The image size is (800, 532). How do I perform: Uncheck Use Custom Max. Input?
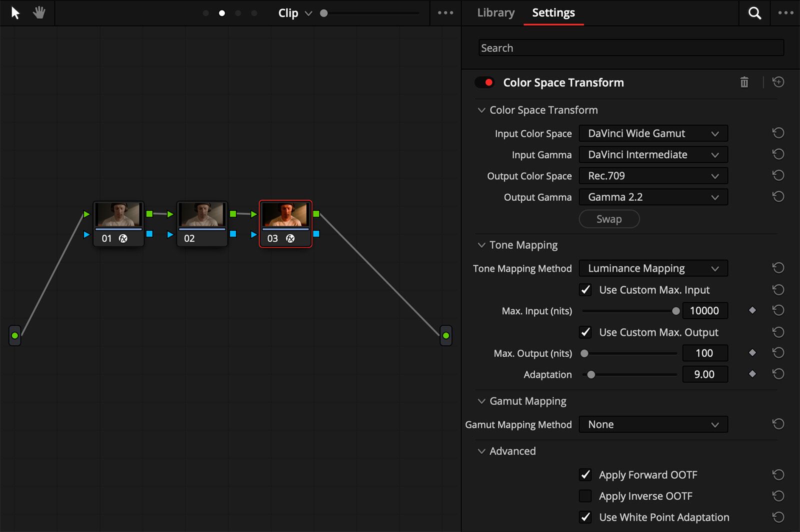pos(585,290)
